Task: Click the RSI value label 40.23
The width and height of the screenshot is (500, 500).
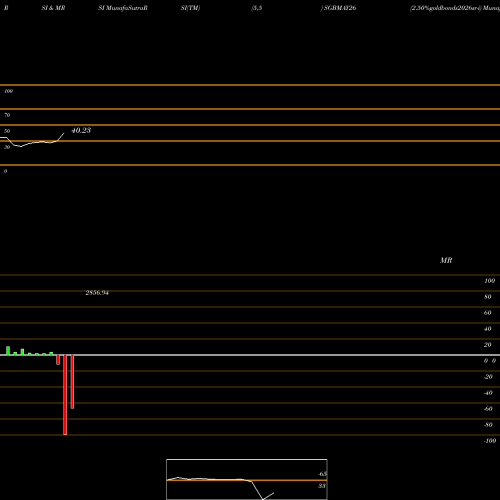Action: coord(81,130)
